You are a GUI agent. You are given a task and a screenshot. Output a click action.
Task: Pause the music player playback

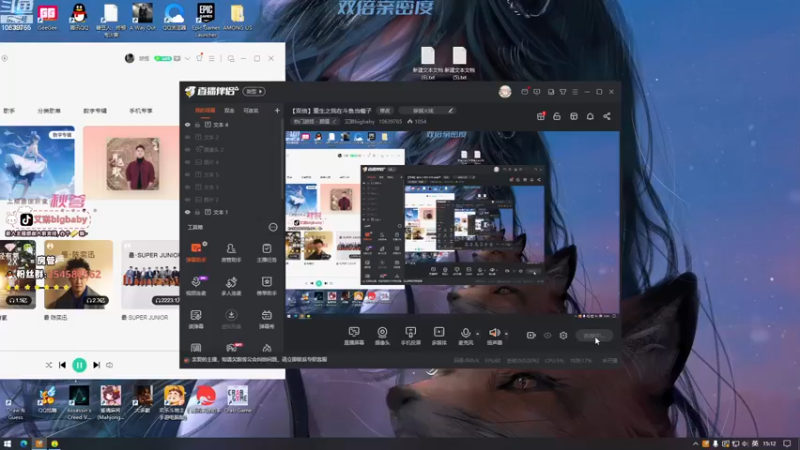coord(79,365)
